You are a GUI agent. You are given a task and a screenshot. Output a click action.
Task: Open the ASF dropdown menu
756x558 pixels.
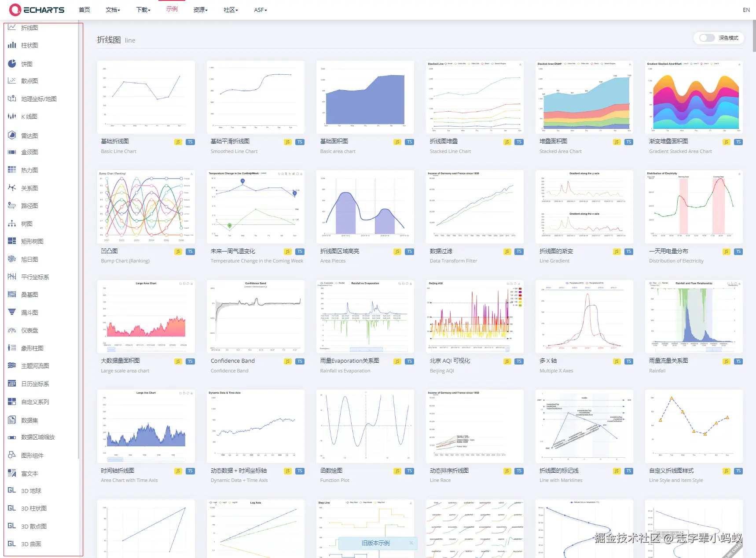click(x=261, y=10)
